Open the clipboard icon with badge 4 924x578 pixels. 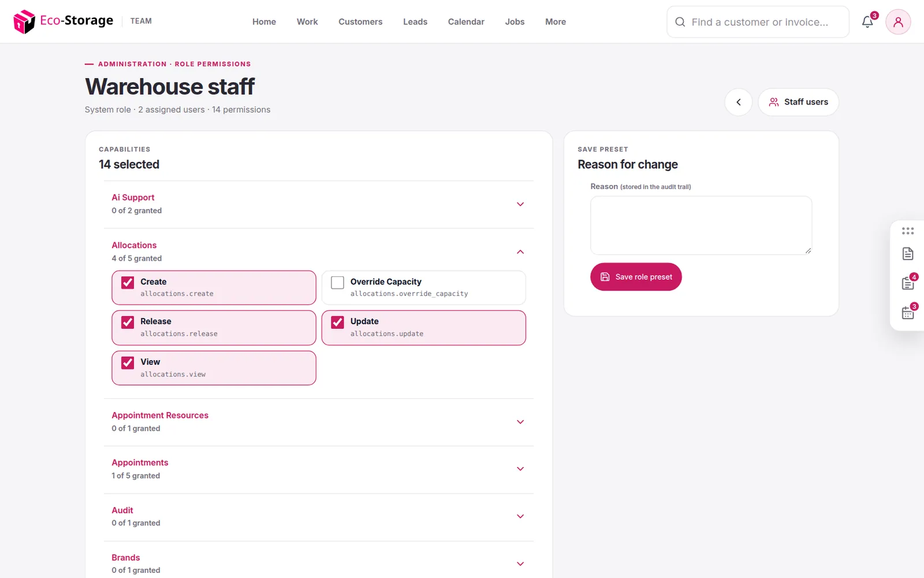pyautogui.click(x=908, y=283)
